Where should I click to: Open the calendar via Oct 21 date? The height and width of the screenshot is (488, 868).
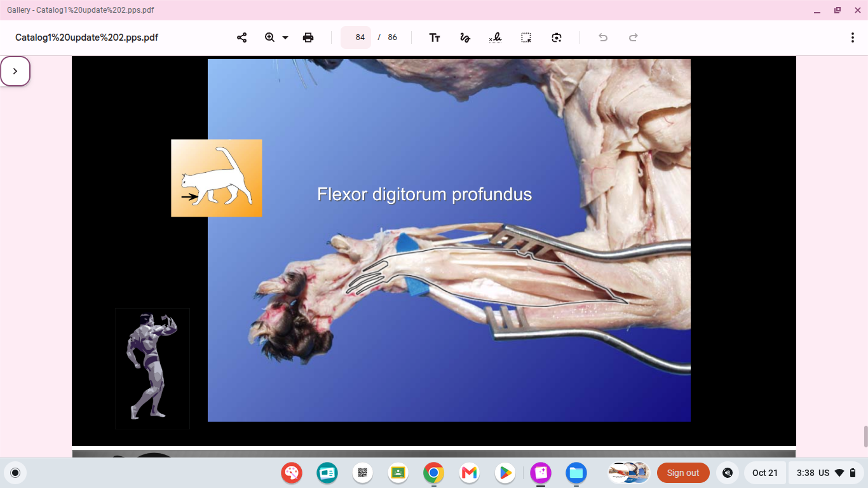pyautogui.click(x=765, y=473)
